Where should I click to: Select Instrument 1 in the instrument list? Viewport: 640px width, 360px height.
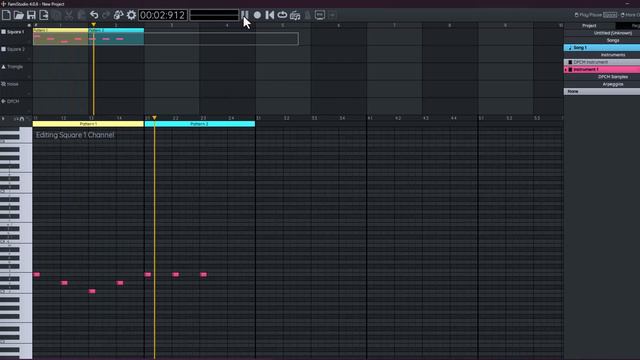602,69
